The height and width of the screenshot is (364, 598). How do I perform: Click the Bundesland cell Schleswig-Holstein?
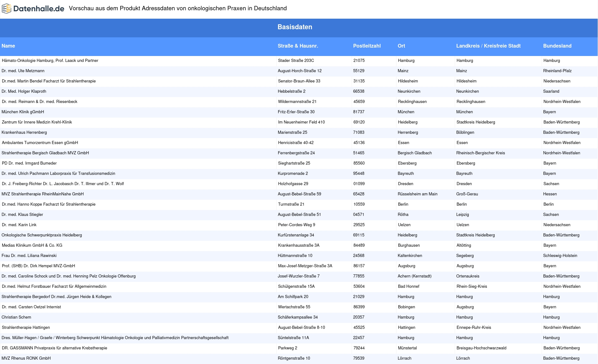(560, 256)
